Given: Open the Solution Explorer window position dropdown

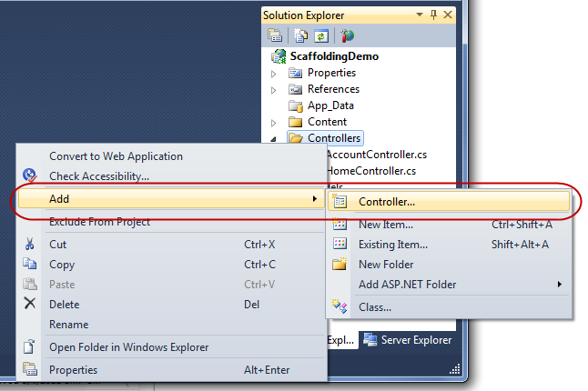Looking at the screenshot, I should 420,15.
